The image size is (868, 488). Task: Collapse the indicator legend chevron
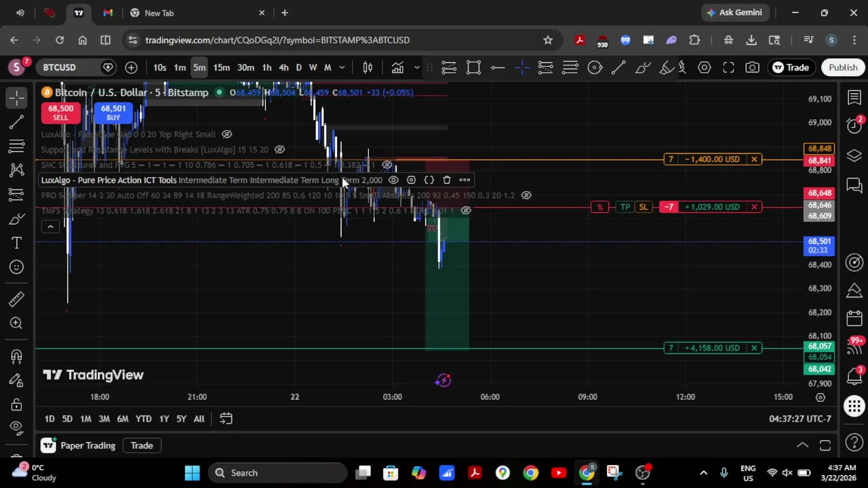(50, 226)
